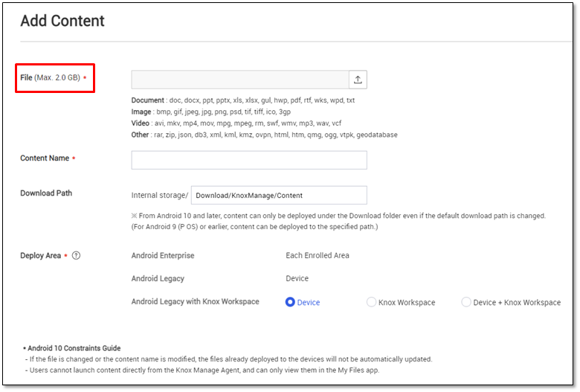Select the Device radio button

click(290, 302)
